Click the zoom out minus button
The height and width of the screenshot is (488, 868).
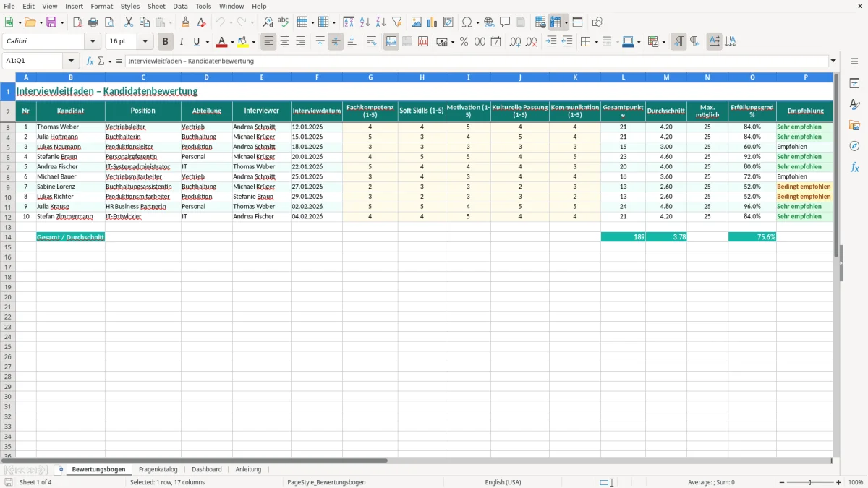[780, 482]
